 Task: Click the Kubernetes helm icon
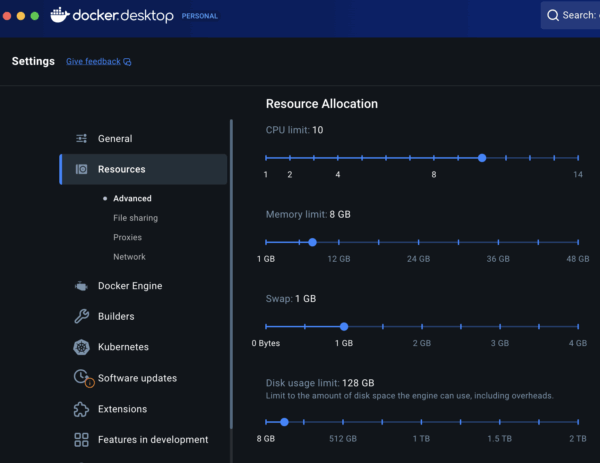82,347
